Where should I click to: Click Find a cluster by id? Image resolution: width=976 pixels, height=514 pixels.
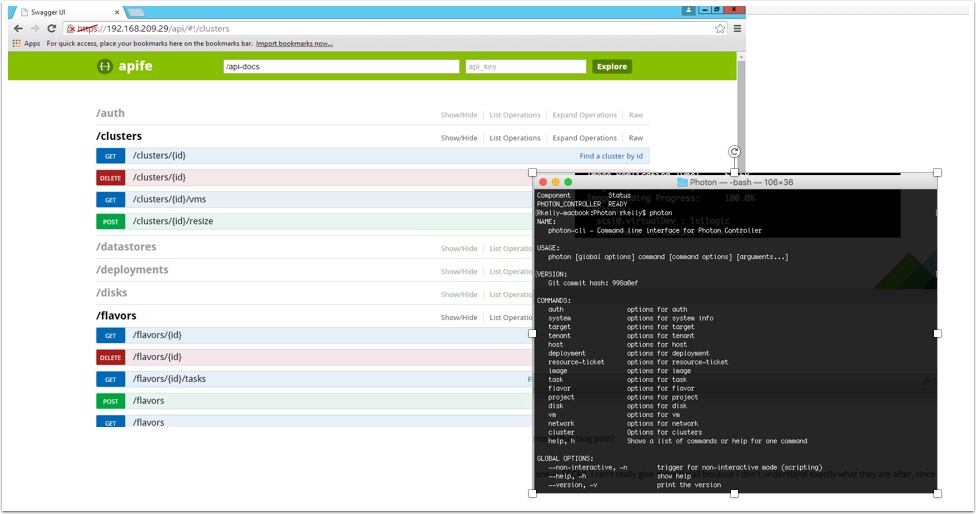(611, 156)
